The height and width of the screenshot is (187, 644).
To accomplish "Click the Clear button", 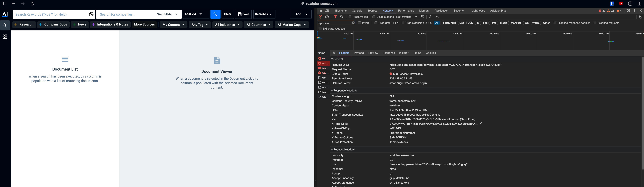I will pyautogui.click(x=228, y=14).
